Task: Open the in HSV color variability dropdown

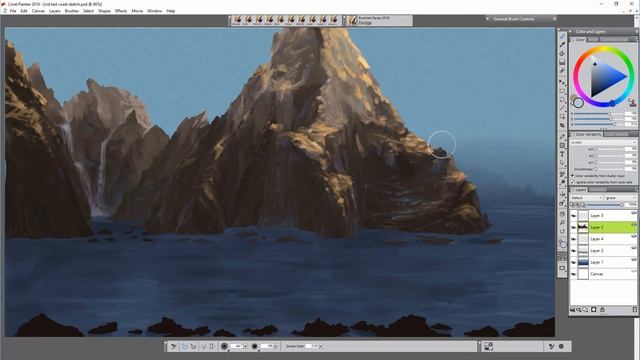Action: tap(603, 142)
